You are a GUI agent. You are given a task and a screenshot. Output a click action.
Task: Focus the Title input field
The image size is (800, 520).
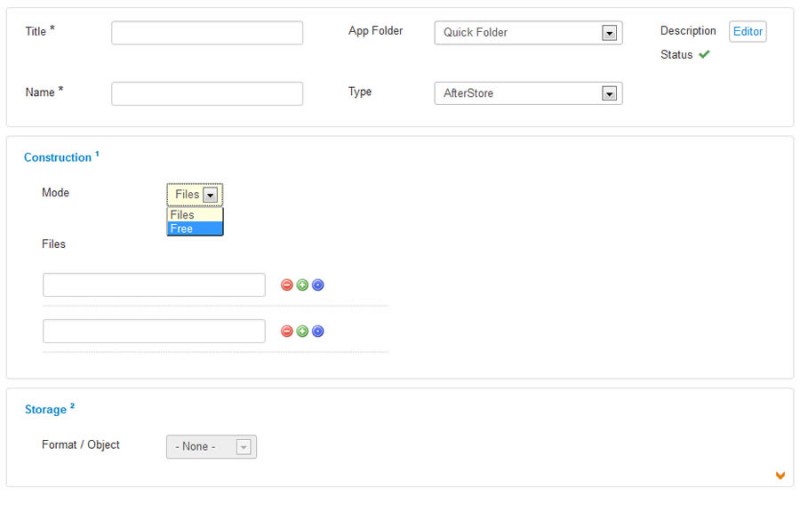(207, 33)
